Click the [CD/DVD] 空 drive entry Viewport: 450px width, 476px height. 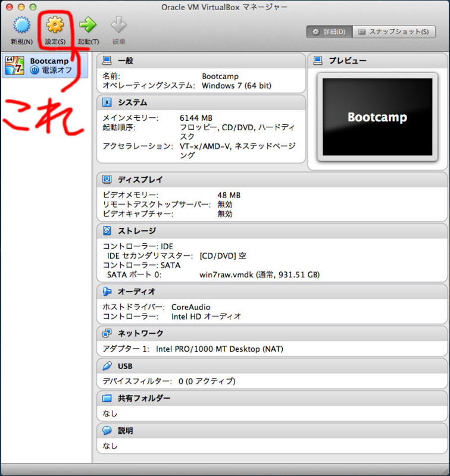(223, 256)
